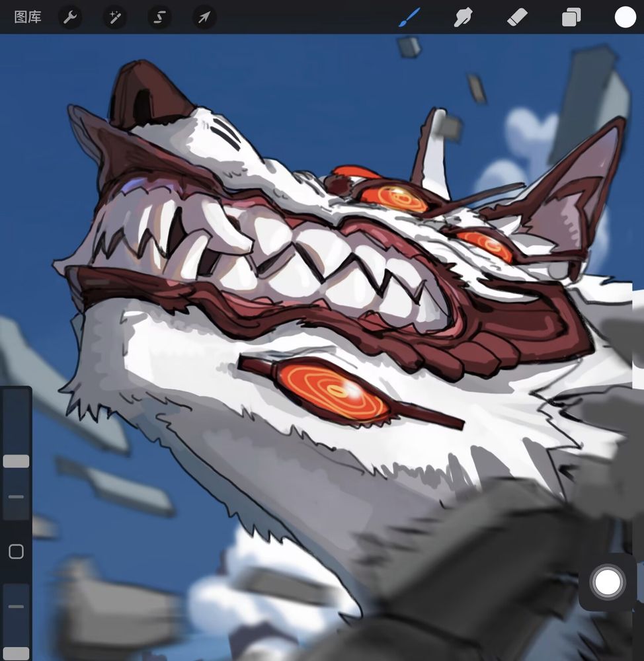The width and height of the screenshot is (644, 661).
Task: Open the 图库 gallery
Action: coord(27,17)
